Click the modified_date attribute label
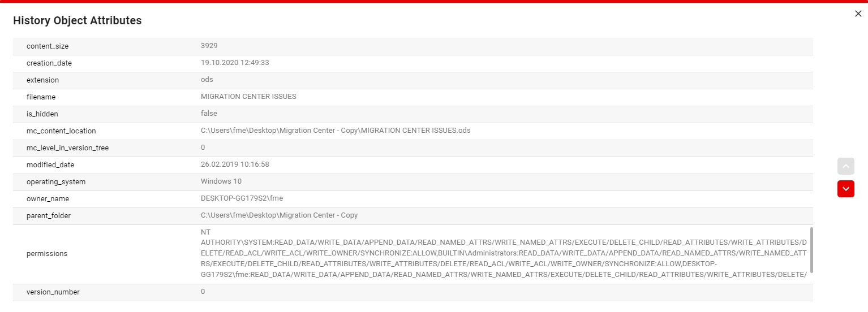 [x=50, y=165]
